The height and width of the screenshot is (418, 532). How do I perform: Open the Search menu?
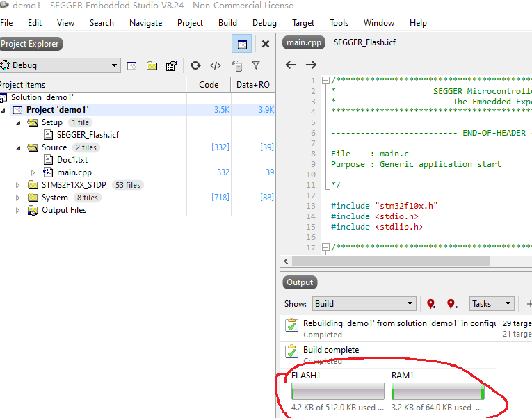point(102,23)
